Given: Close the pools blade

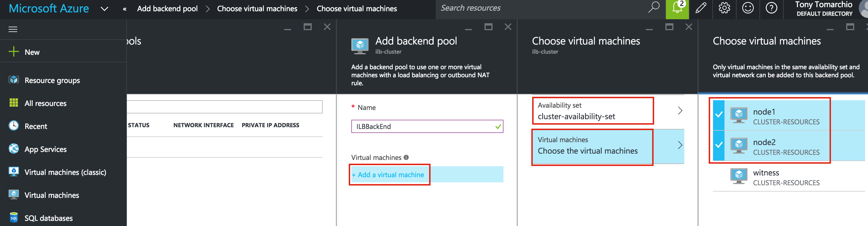Looking at the screenshot, I should pos(327,27).
